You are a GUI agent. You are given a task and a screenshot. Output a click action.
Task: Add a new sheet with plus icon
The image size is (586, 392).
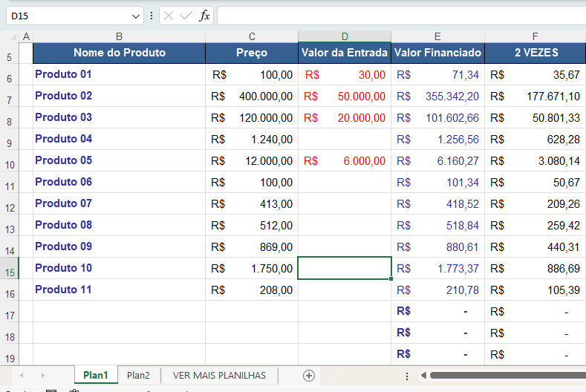309,376
